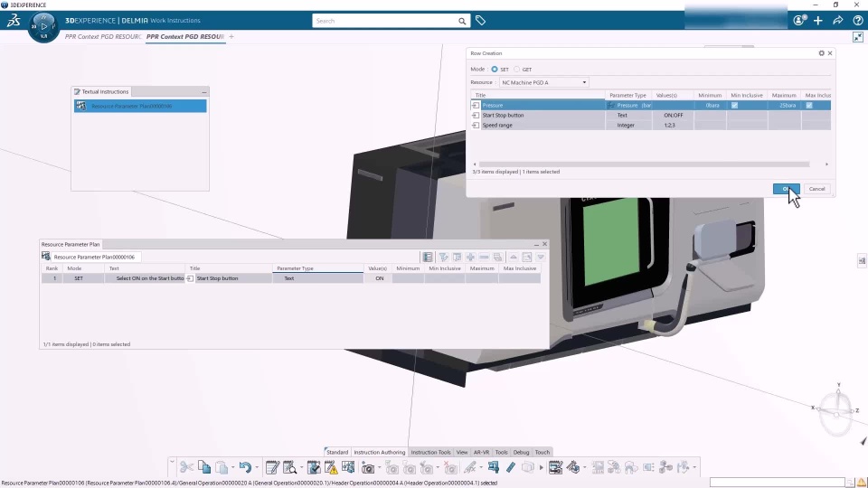Open the View toolbar tab
This screenshot has width=868, height=488.
tap(462, 452)
